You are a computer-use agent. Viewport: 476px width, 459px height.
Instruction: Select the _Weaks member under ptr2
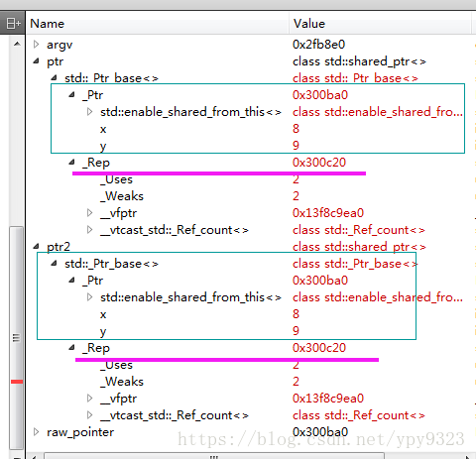(x=122, y=382)
